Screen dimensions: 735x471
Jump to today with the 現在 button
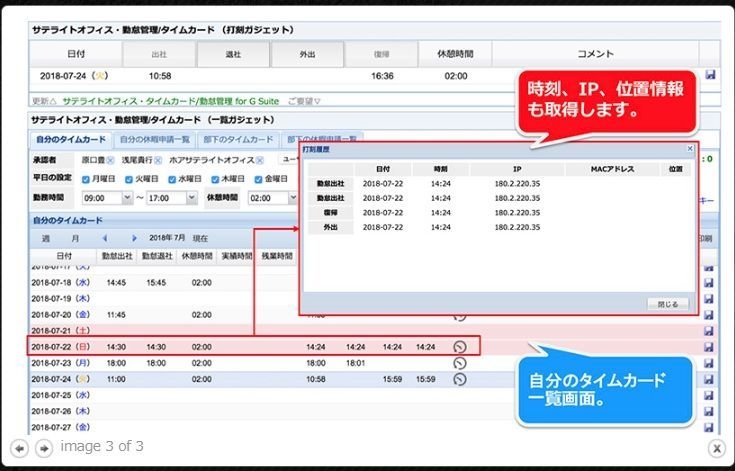click(x=200, y=239)
